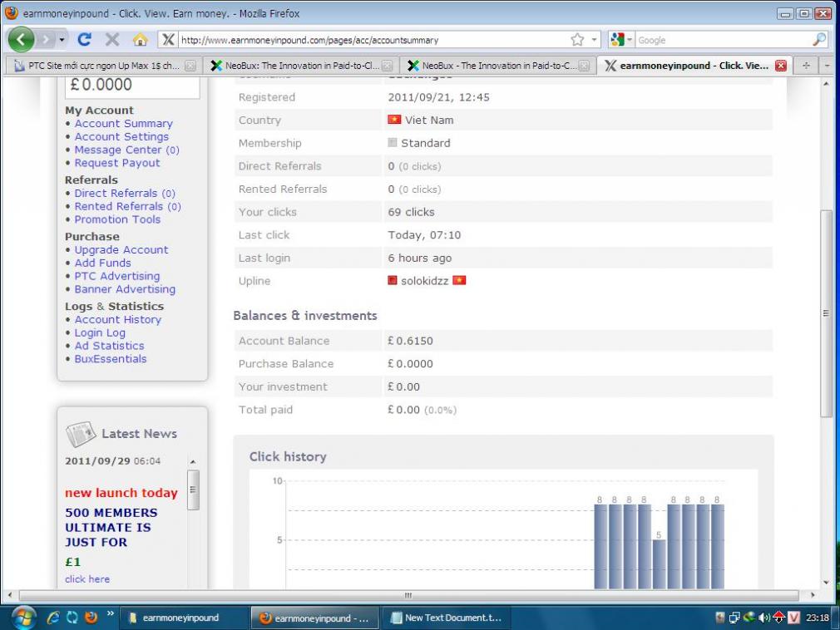
Task: Click the horizontal scrollbar thumb
Action: 408,594
